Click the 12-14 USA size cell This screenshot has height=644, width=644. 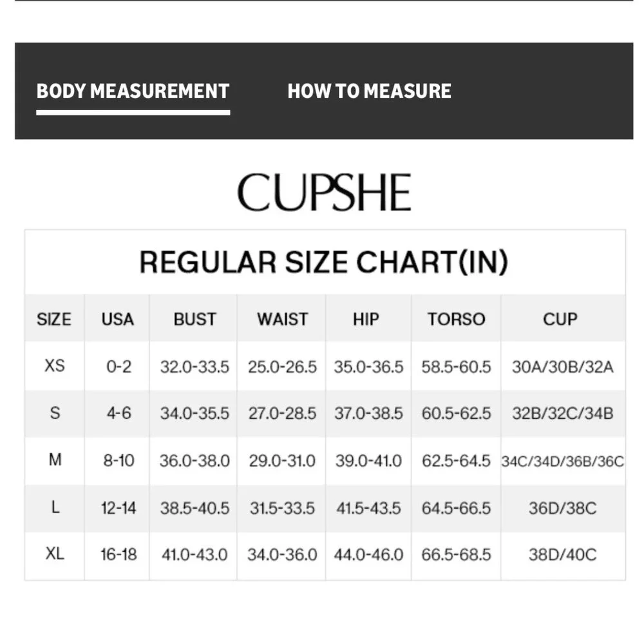118,508
